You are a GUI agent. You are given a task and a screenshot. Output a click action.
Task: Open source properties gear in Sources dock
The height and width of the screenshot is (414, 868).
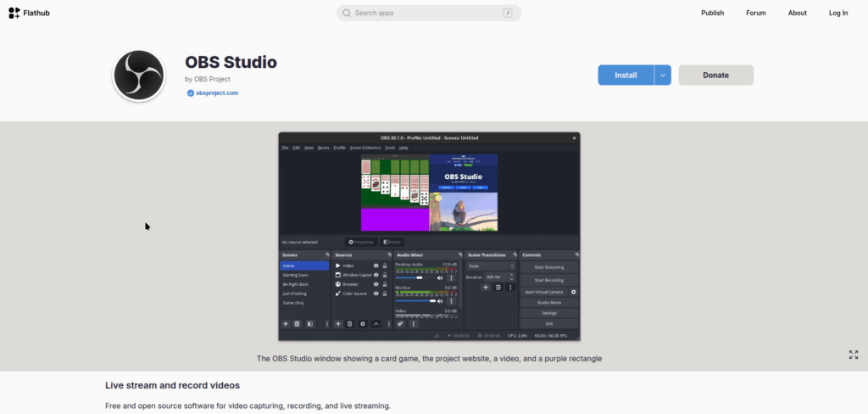tap(363, 324)
